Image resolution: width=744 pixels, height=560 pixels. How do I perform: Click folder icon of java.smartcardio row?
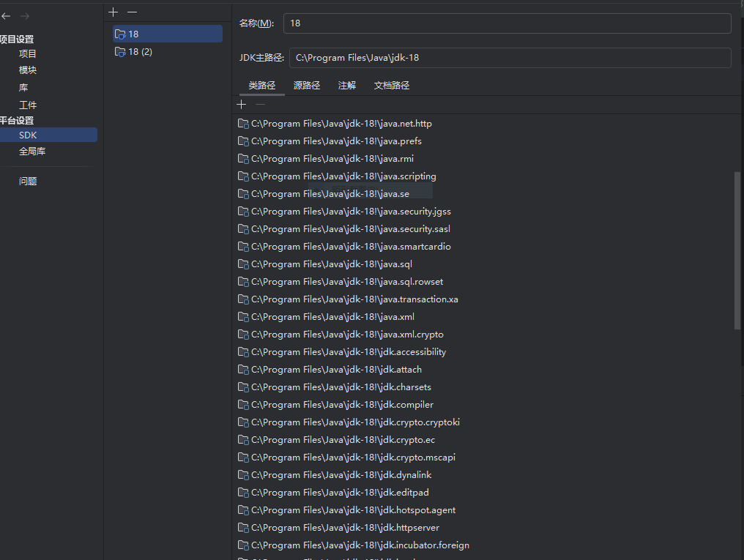[x=243, y=247]
